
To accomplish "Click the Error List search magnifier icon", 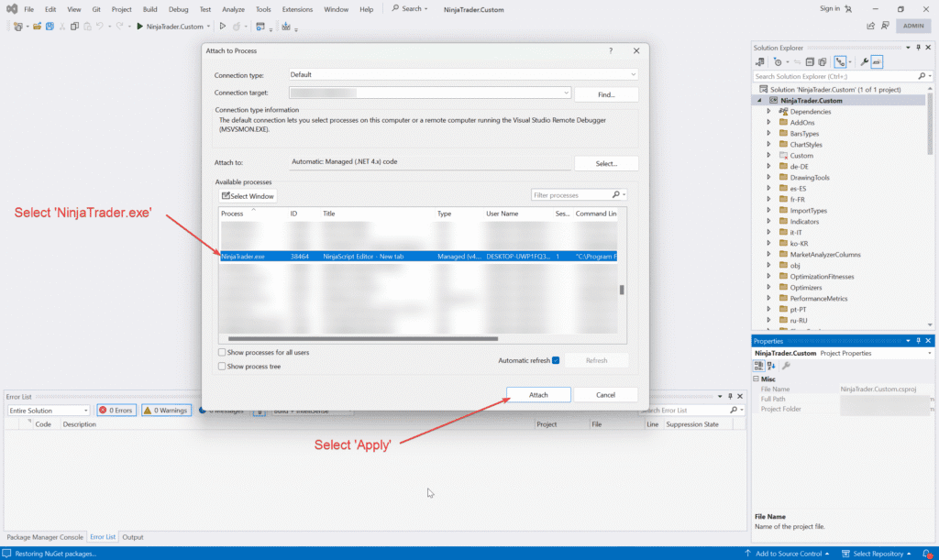I will click(x=734, y=411).
